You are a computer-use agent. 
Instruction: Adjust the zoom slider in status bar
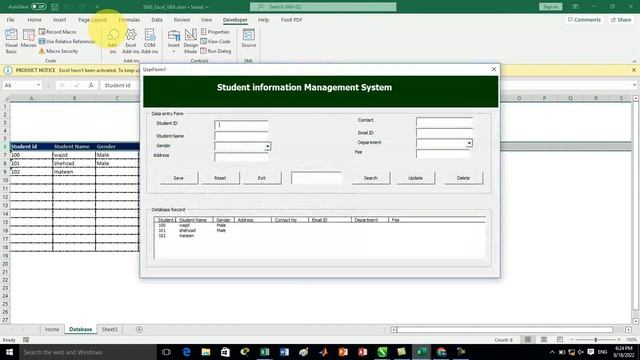(596, 340)
